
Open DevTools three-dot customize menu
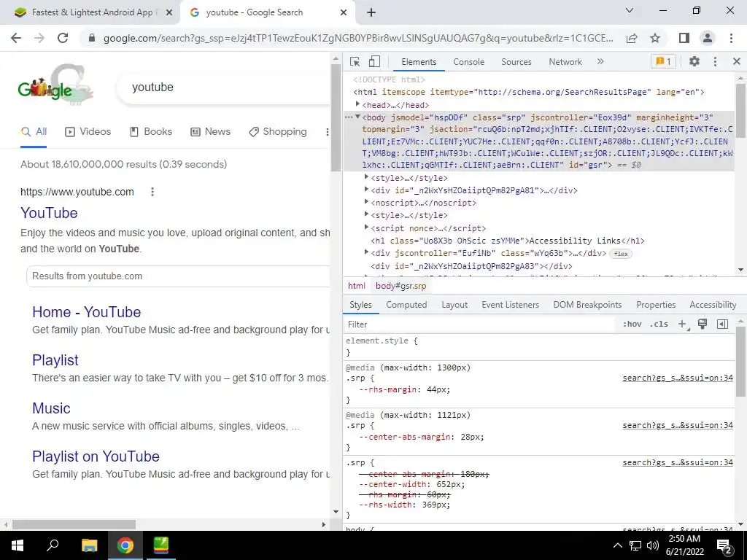pos(715,61)
